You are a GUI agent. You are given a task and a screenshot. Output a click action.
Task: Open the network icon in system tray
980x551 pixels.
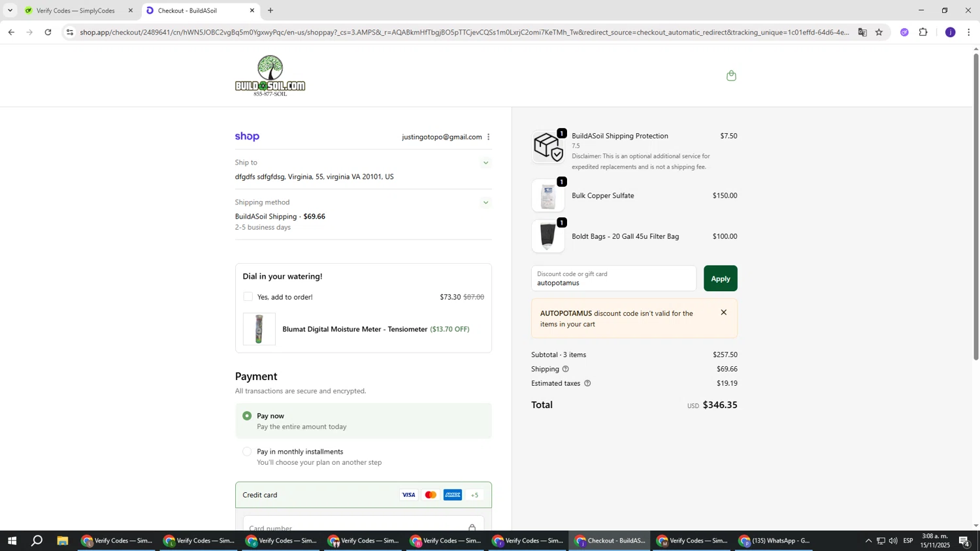(881, 541)
